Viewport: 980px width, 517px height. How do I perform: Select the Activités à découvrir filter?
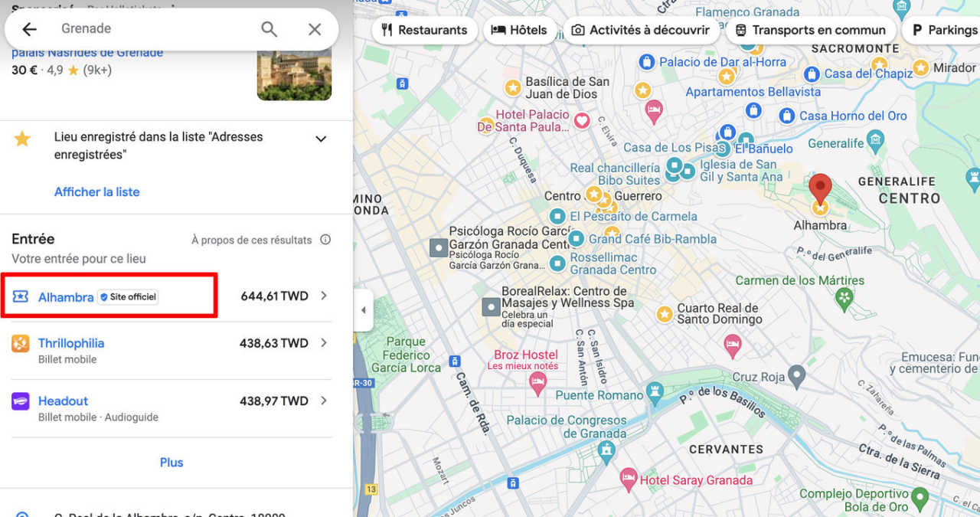click(x=641, y=30)
